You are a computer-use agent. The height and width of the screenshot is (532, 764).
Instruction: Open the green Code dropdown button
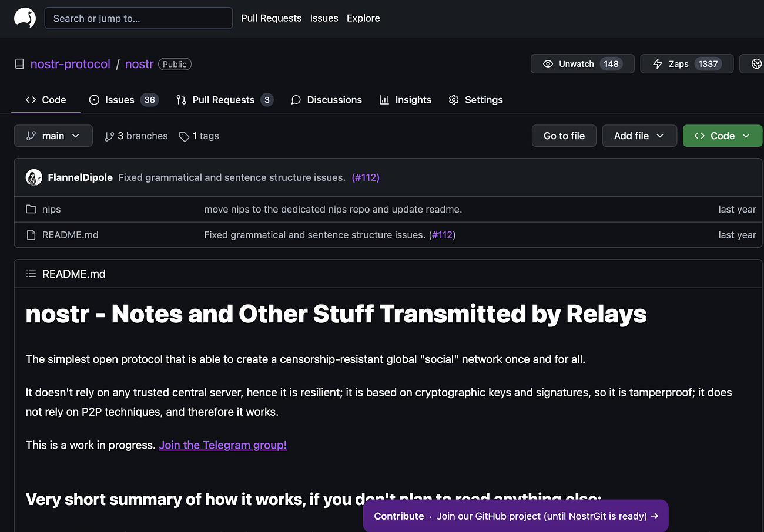tap(722, 136)
